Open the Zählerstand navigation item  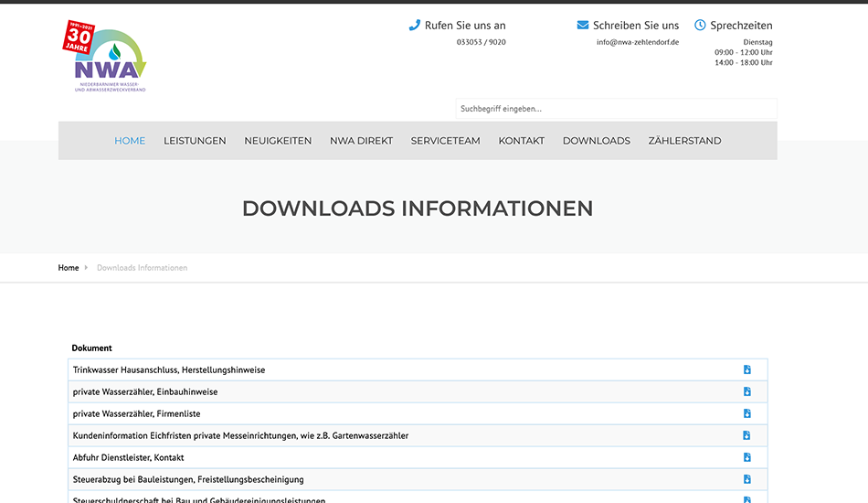click(x=684, y=141)
